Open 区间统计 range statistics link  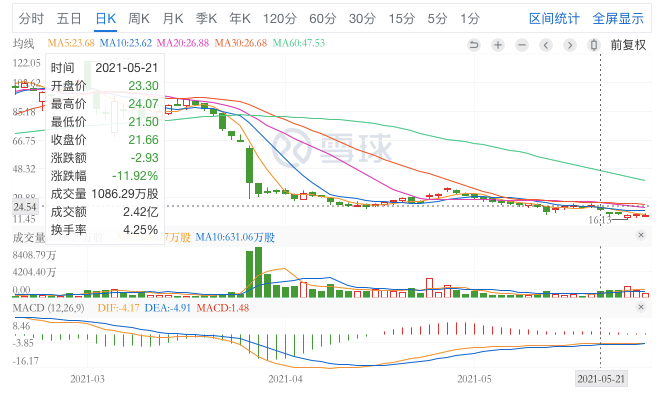[x=554, y=19]
